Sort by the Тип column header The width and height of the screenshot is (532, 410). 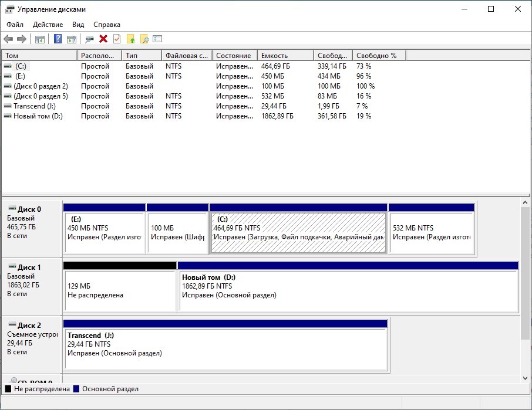pyautogui.click(x=142, y=56)
